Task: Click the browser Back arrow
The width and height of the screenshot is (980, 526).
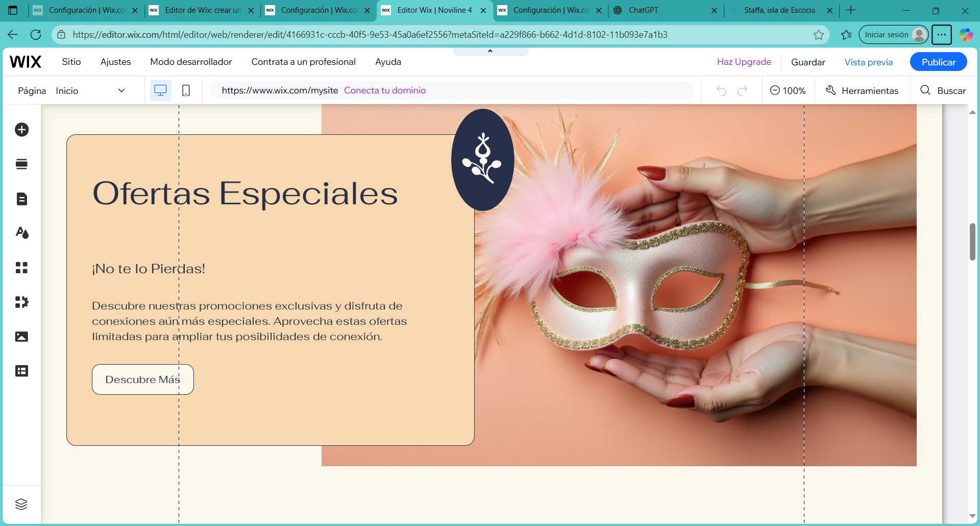Action: click(x=13, y=35)
